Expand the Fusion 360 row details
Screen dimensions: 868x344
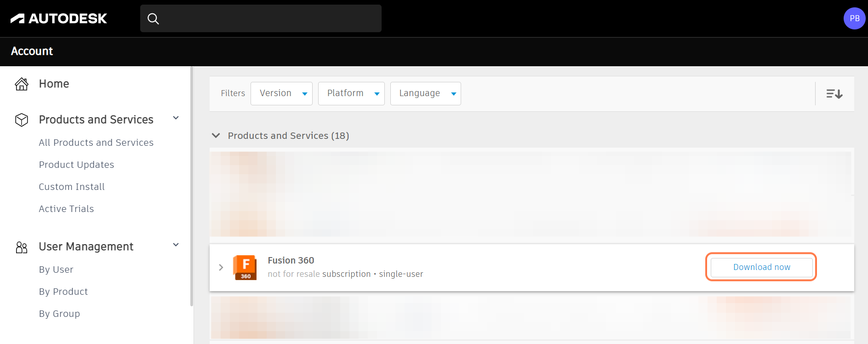click(x=221, y=267)
